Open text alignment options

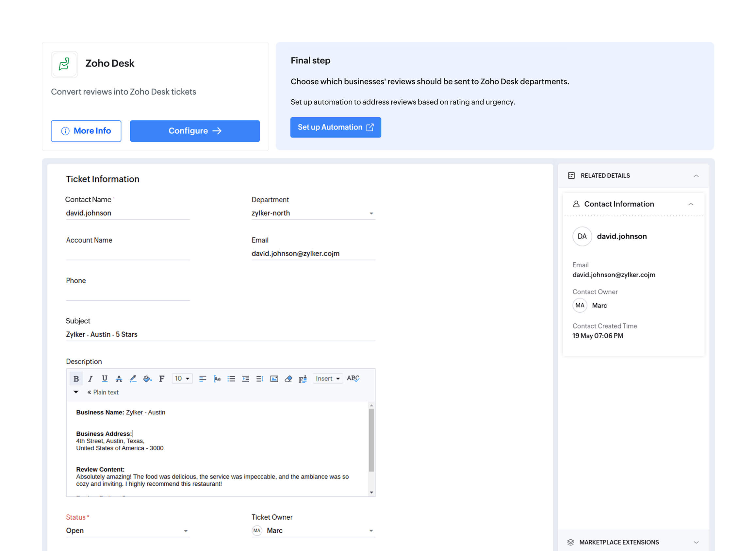[203, 378]
